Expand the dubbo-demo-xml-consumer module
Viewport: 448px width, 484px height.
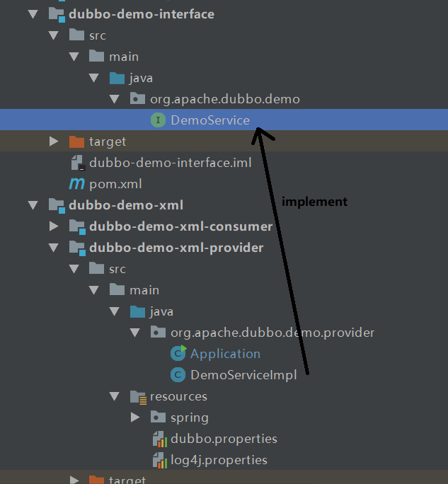pos(54,226)
